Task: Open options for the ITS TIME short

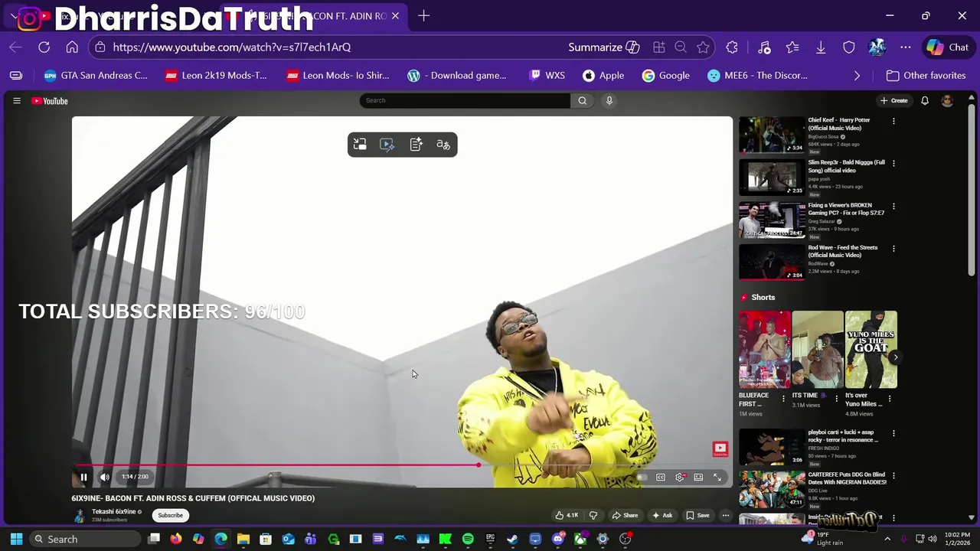Action: (836, 399)
